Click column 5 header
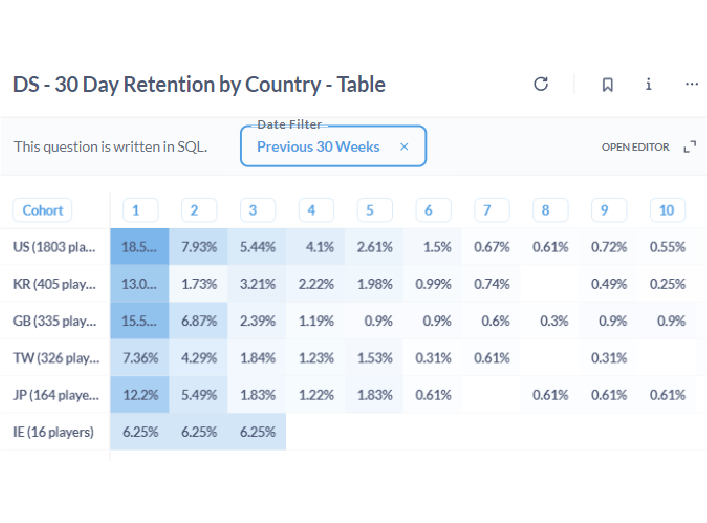This screenshot has width=707, height=523. coord(371,210)
